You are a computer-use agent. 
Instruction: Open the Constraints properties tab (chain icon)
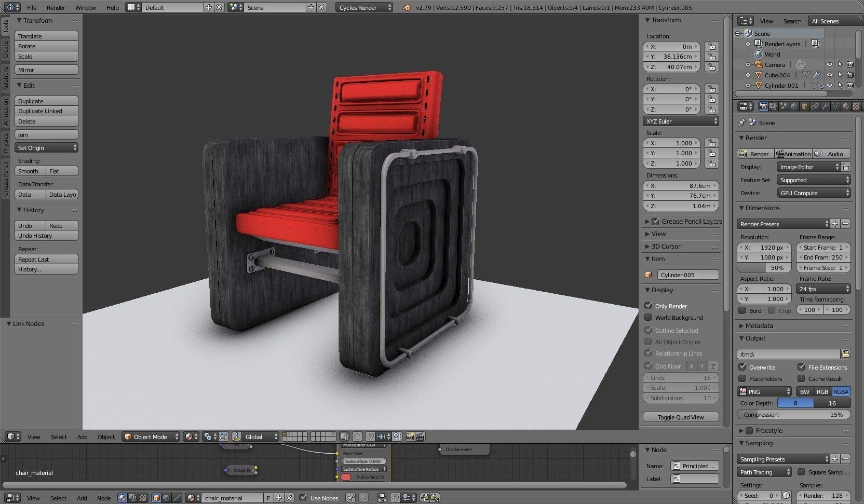tap(815, 106)
